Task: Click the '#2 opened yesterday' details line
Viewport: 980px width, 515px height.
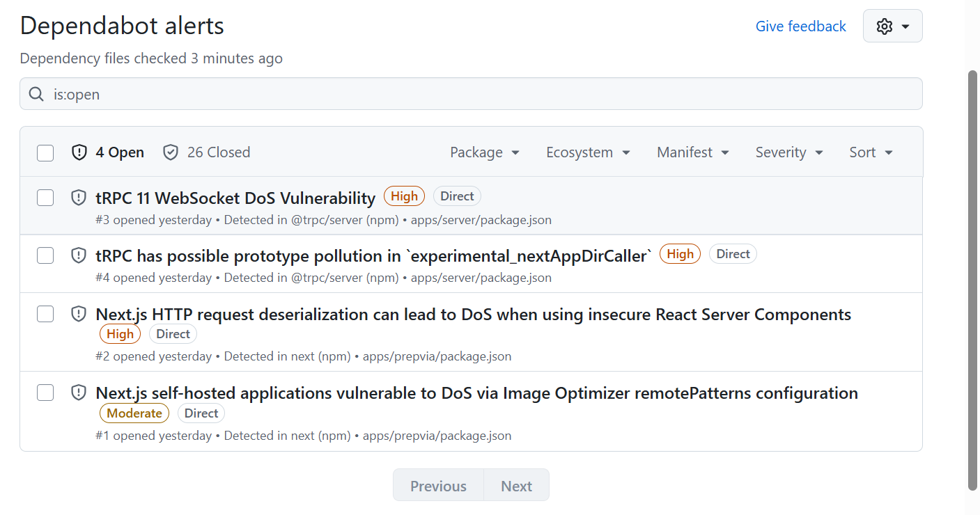Action: tap(304, 356)
